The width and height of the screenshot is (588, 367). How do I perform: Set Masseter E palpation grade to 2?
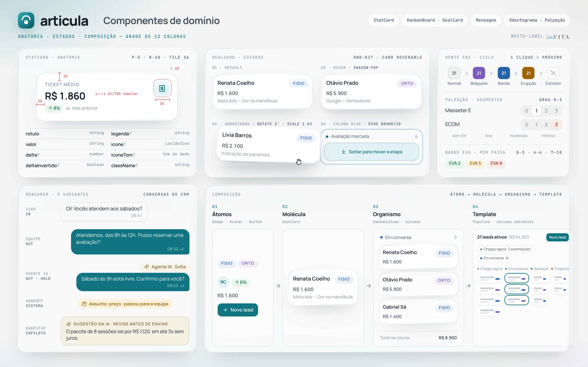coord(546,111)
